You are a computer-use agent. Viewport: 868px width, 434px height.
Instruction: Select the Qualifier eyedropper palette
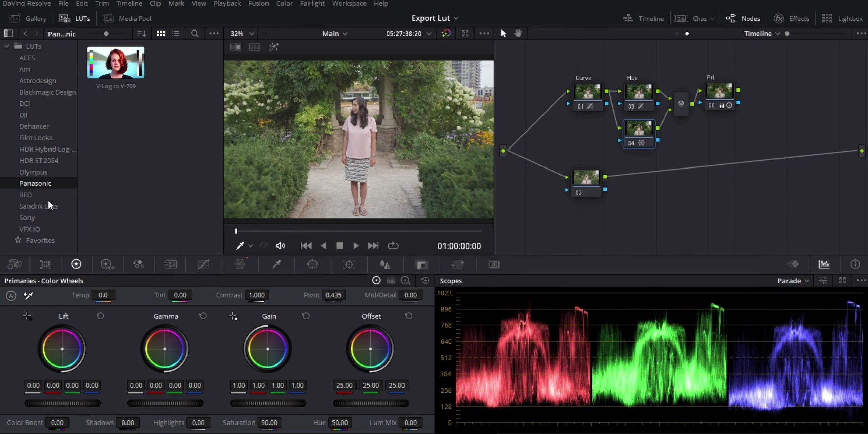277,264
